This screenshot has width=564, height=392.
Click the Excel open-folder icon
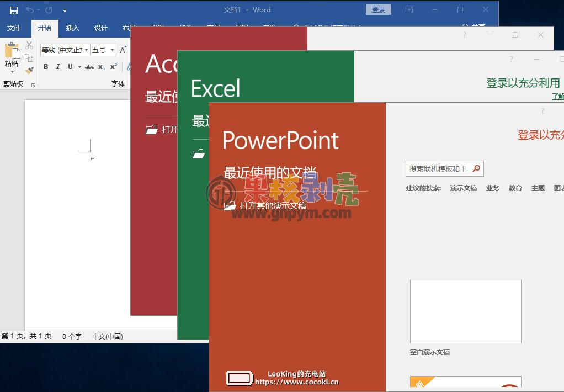click(x=199, y=153)
